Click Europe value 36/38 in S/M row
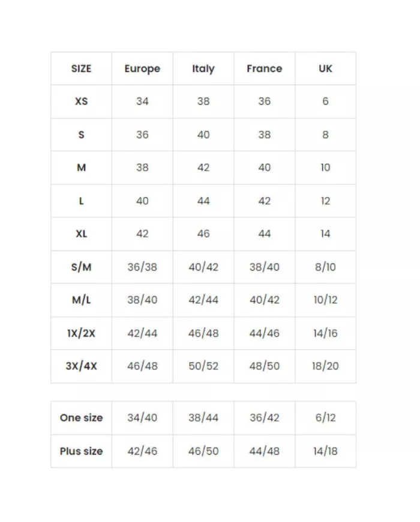420x522 pixels. 142,267
